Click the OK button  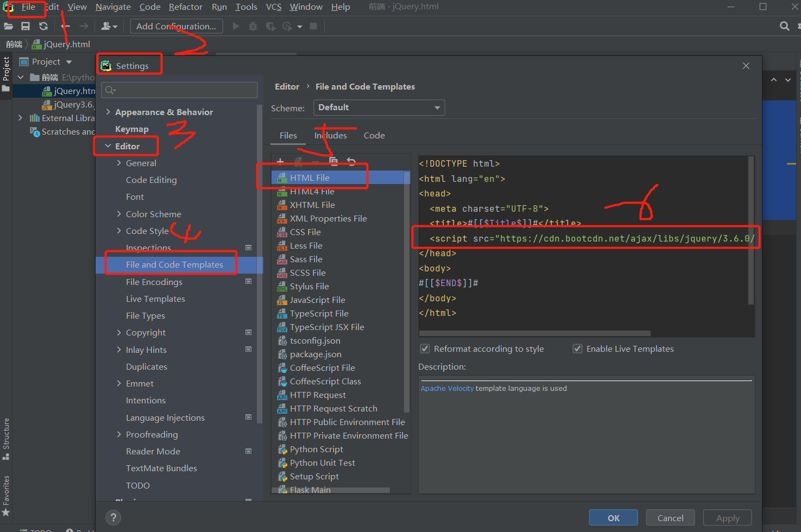click(614, 518)
